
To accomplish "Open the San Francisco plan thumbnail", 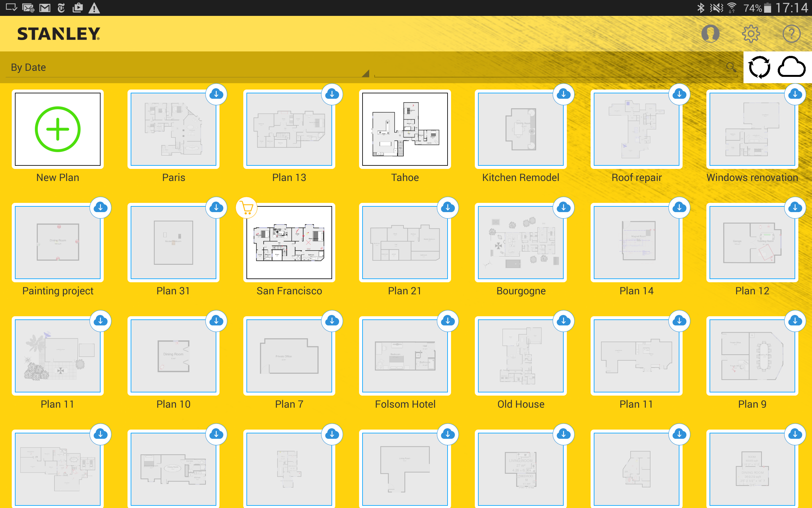I will (289, 243).
